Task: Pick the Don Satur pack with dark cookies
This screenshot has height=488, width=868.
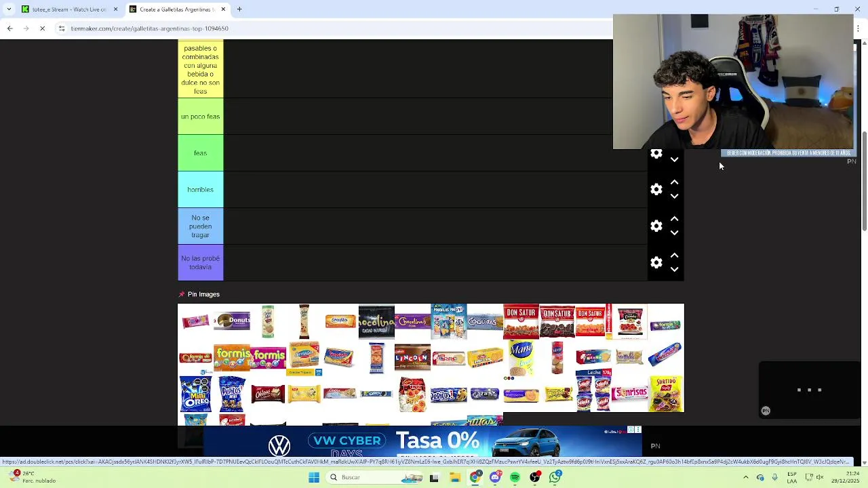Action: click(x=557, y=321)
